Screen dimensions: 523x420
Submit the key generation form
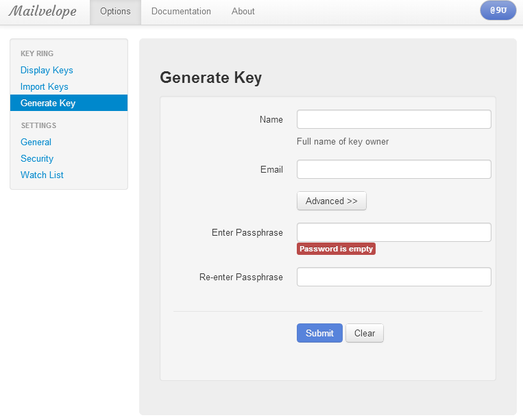319,333
